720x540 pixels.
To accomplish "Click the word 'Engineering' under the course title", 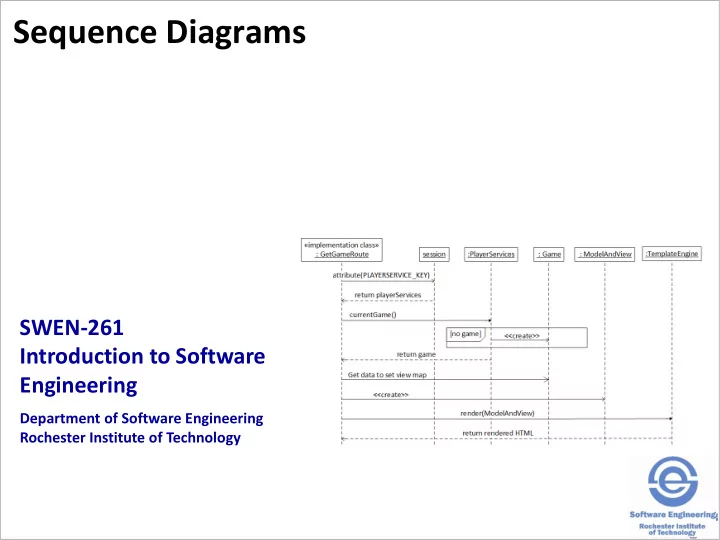I will pos(79,386).
